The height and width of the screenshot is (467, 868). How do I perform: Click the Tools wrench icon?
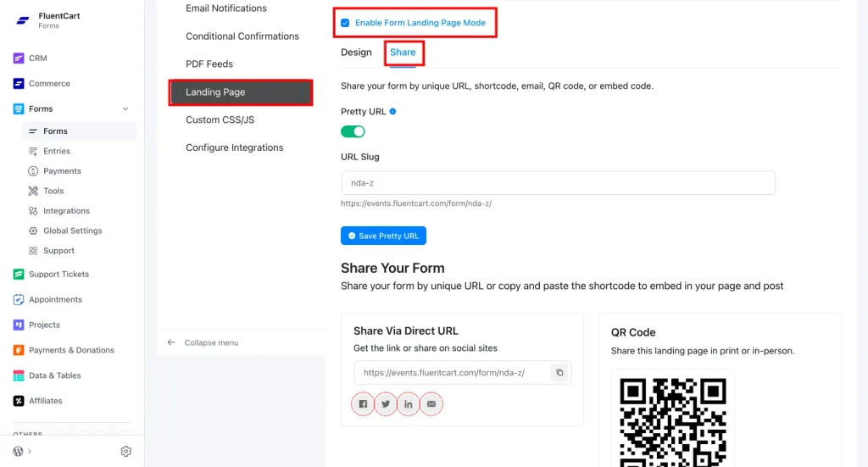[33, 191]
